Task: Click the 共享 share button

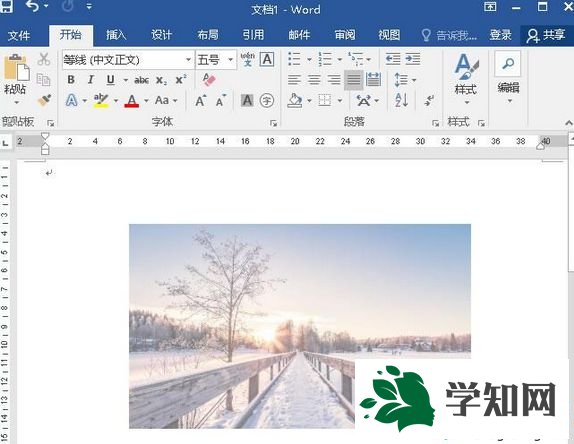Action: [546, 35]
